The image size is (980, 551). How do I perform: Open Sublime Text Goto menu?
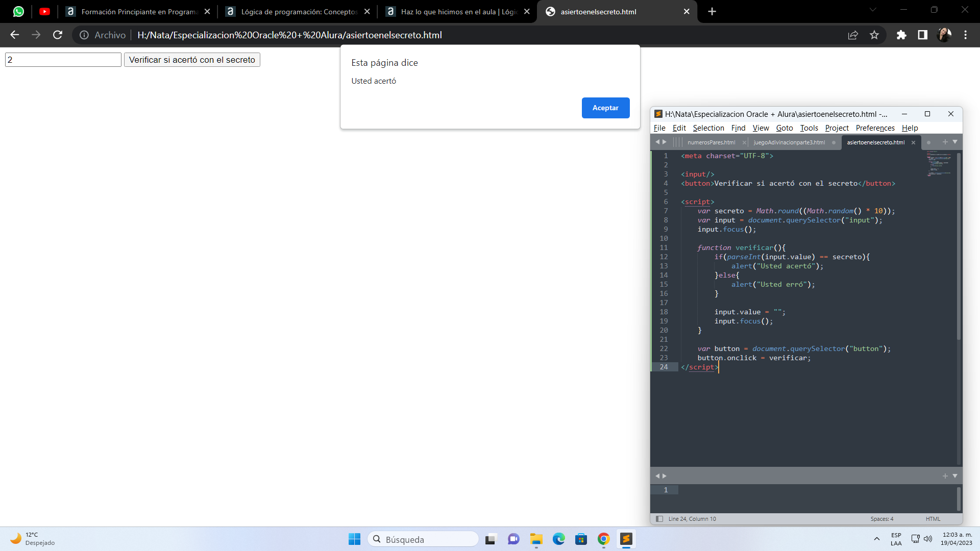[x=785, y=128]
